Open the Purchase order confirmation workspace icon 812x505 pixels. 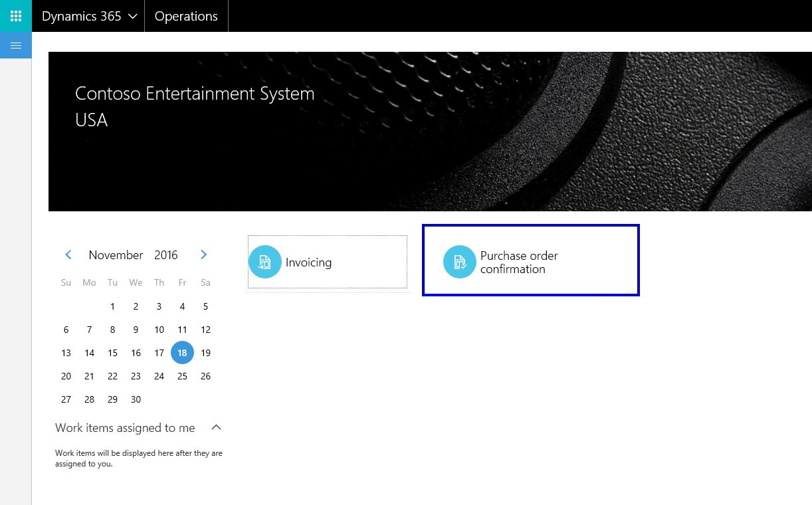click(459, 262)
